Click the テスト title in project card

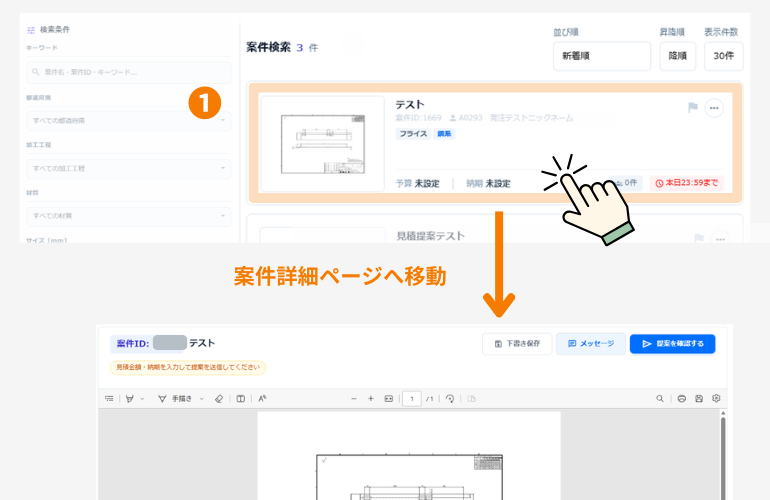410,104
